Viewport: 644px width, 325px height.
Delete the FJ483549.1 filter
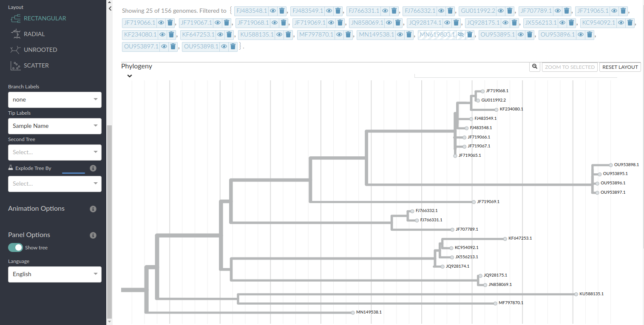pos(338,11)
